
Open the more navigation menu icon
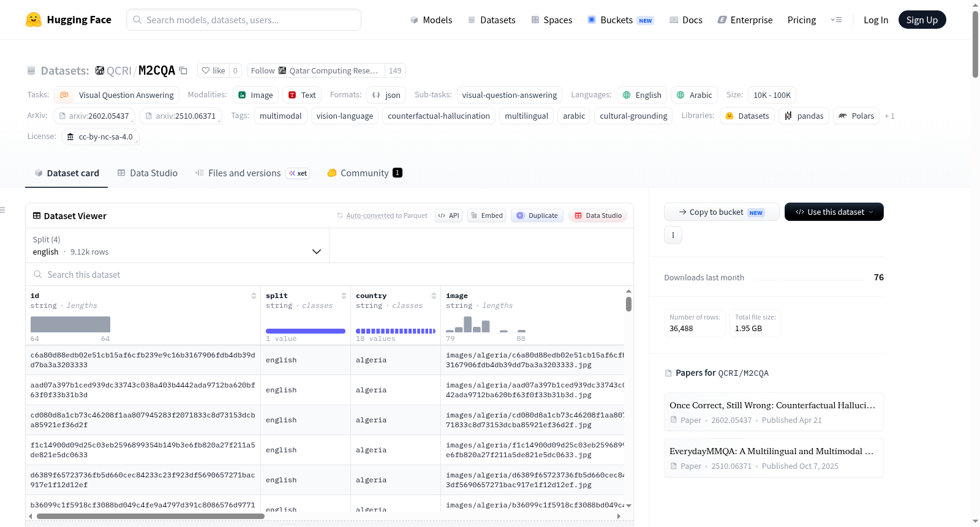point(836,20)
